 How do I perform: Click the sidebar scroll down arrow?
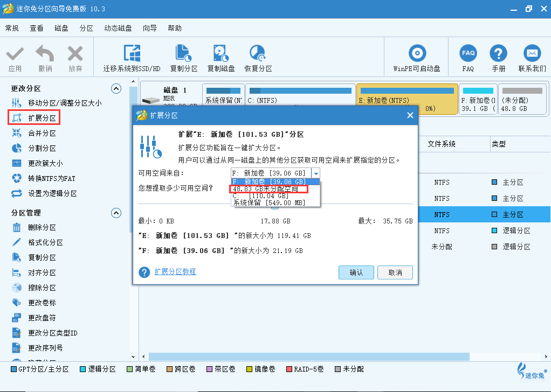point(133,356)
